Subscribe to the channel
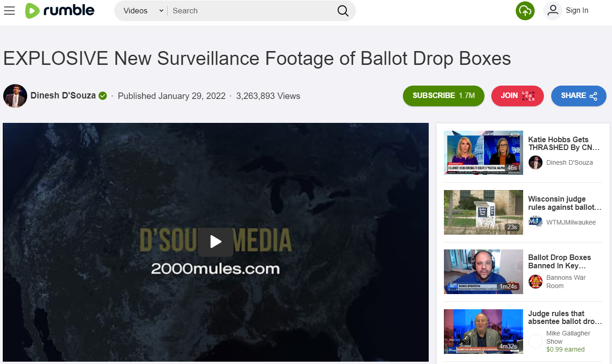The height and width of the screenshot is (364, 612). [443, 96]
